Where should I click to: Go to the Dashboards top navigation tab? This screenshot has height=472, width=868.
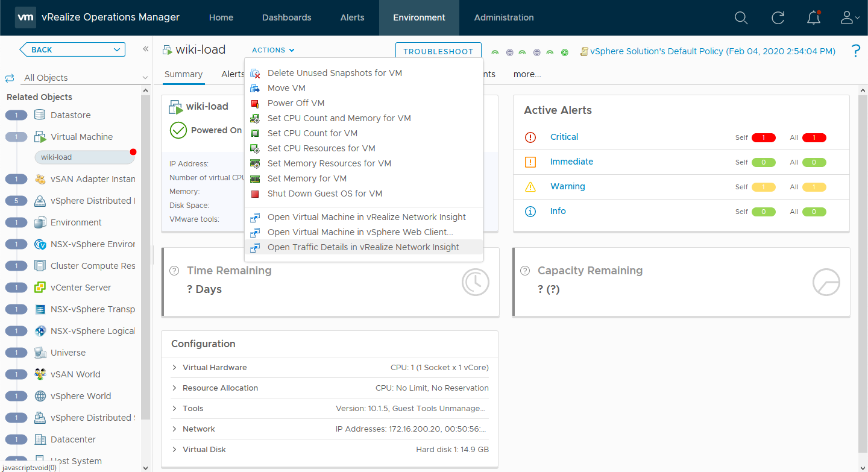tap(287, 17)
